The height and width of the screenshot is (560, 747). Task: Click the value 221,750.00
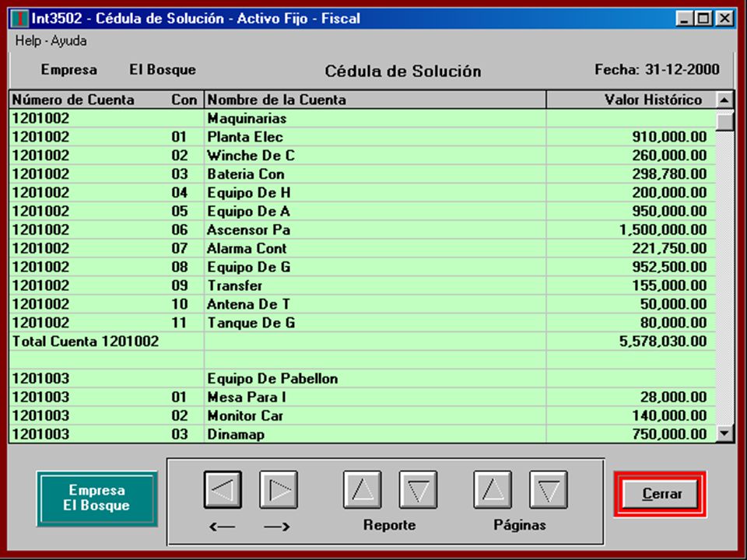669,248
